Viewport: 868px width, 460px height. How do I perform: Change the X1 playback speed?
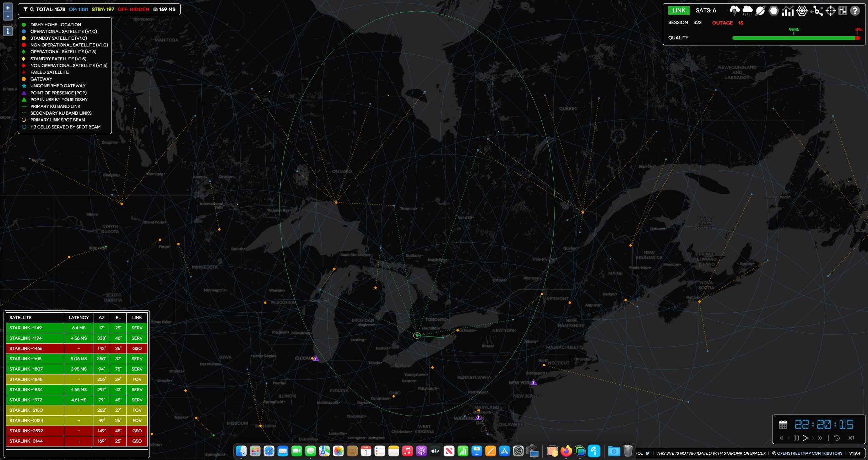851,438
